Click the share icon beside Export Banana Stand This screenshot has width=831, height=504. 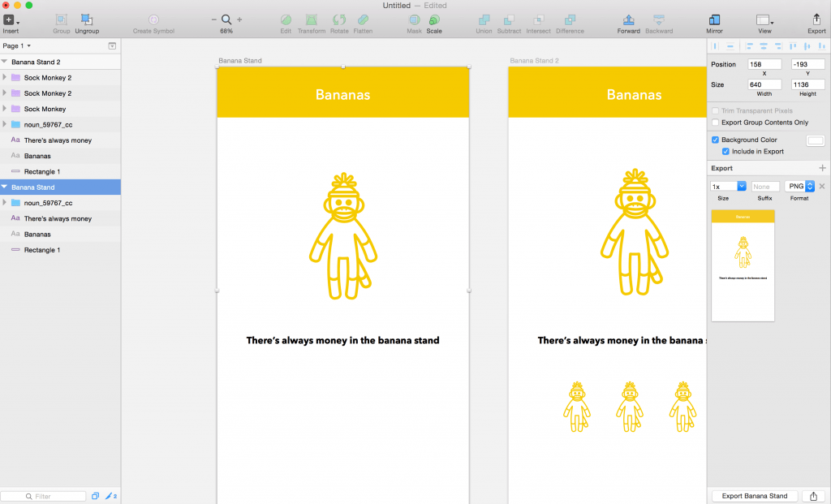click(x=813, y=496)
